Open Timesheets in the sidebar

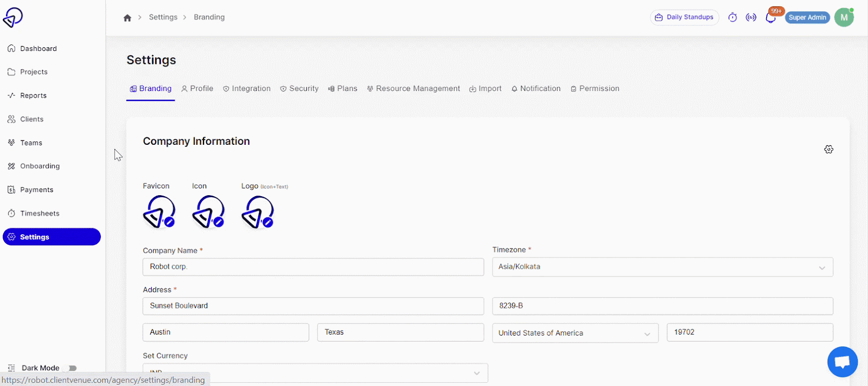coord(40,214)
